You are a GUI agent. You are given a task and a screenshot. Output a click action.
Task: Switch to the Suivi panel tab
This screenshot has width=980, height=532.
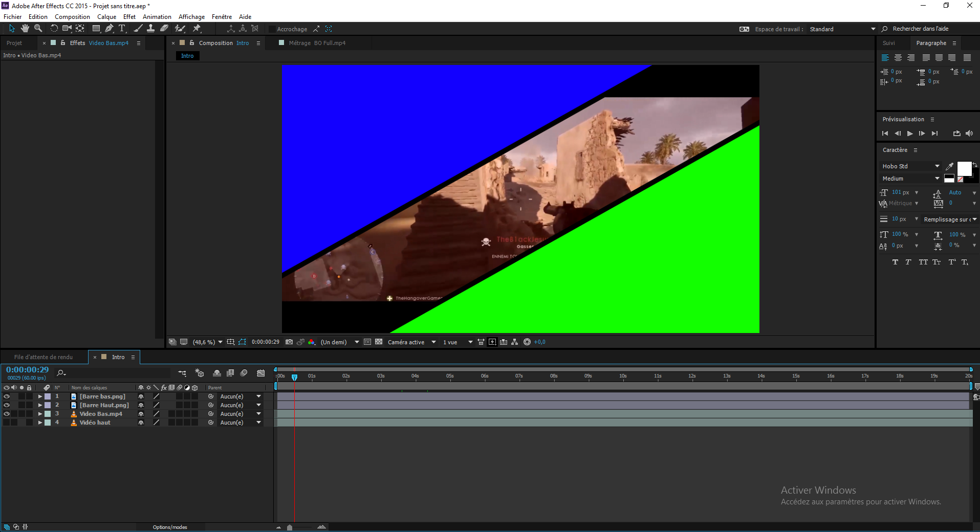click(889, 43)
